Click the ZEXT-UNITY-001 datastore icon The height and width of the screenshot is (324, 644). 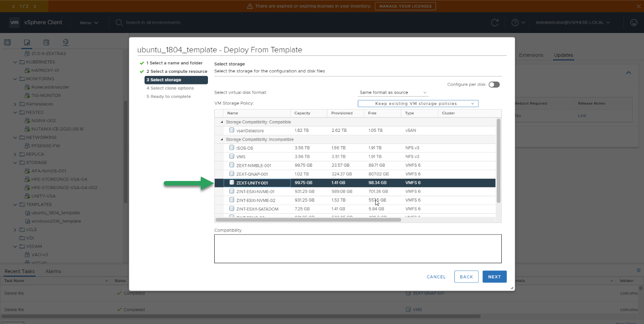(x=232, y=183)
